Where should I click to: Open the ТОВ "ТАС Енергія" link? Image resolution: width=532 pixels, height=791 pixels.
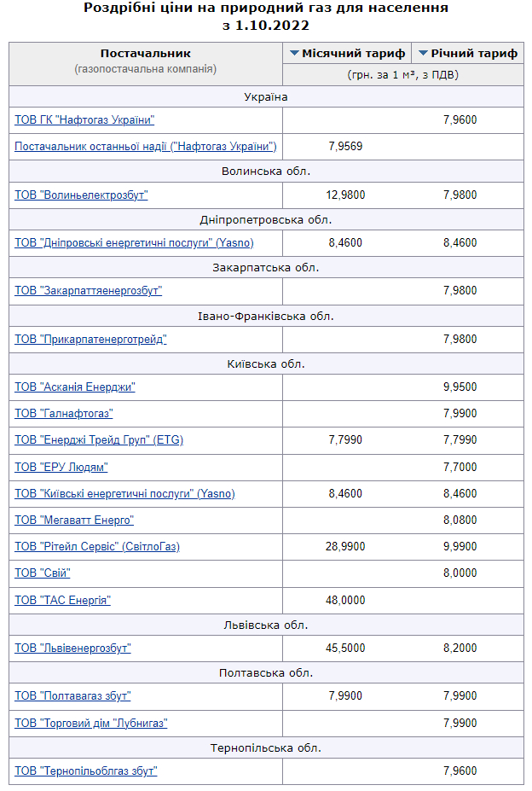62,600
